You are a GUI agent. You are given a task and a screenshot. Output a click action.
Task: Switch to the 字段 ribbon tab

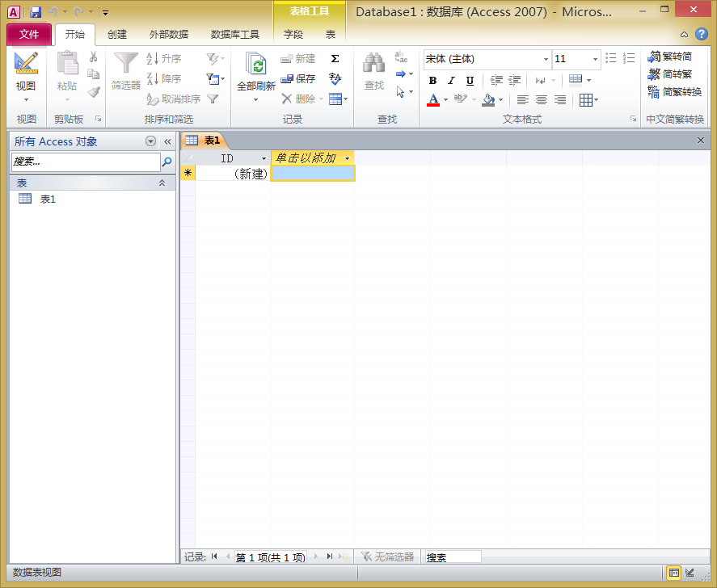(x=293, y=34)
